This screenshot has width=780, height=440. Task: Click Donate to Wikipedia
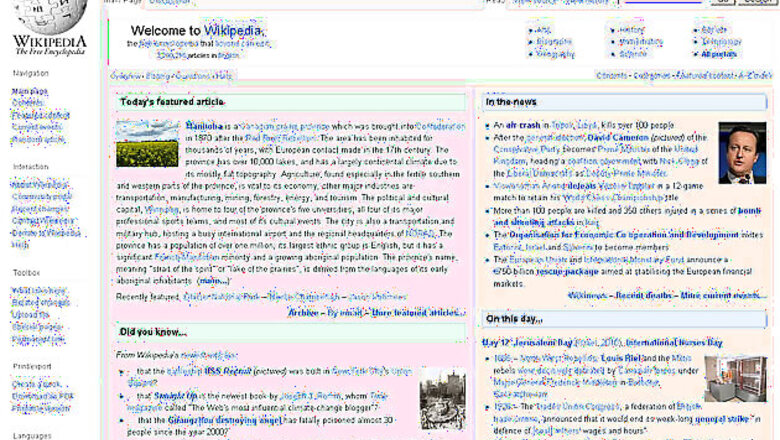click(46, 233)
